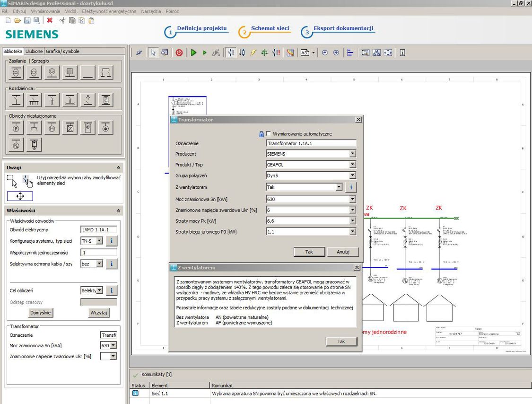Add transformer with busbar supply element
Screen dimensions: 532x404
[x=16, y=72]
